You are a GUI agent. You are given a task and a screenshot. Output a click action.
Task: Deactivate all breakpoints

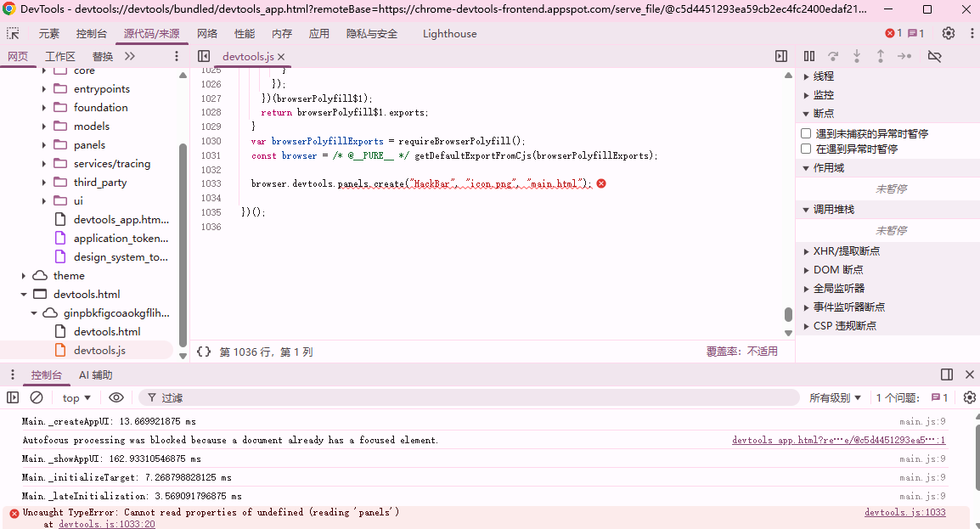pyautogui.click(x=934, y=56)
